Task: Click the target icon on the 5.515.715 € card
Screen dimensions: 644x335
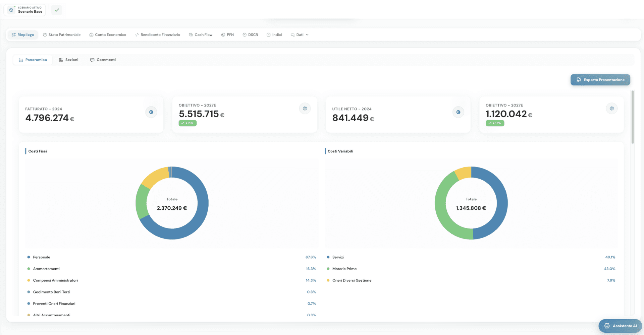Action: click(305, 109)
